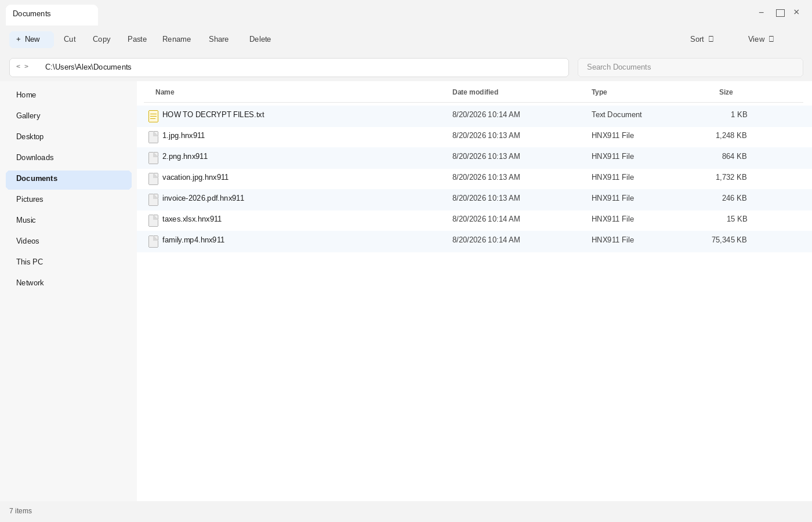The width and height of the screenshot is (812, 522).
Task: Click the 15 KB size value
Action: 737,219
